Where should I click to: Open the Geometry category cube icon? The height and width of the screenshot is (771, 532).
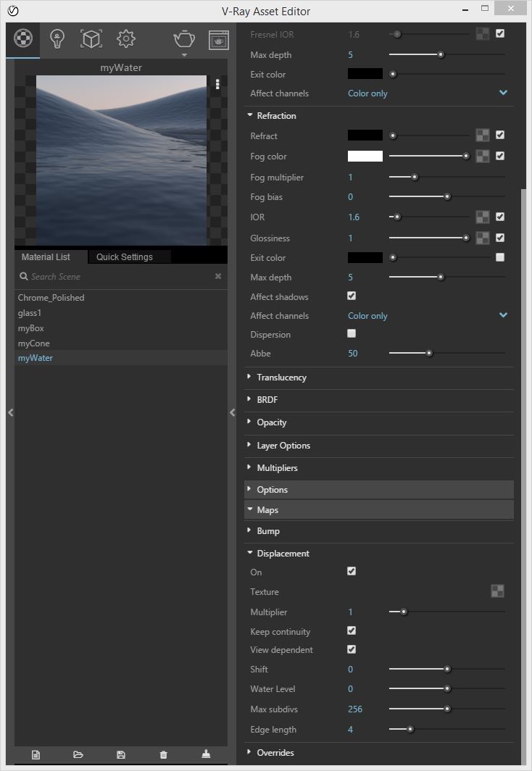coord(91,39)
